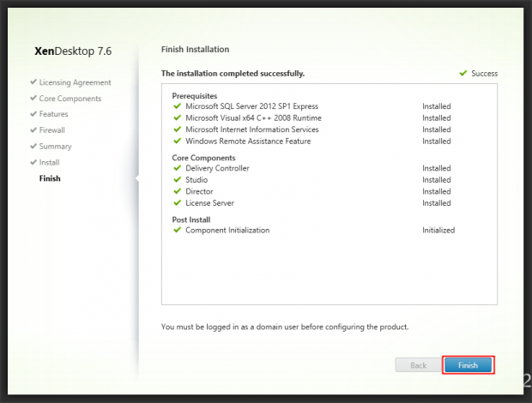This screenshot has width=532, height=403.
Task: Click checkmark for License Server
Action: 177,202
